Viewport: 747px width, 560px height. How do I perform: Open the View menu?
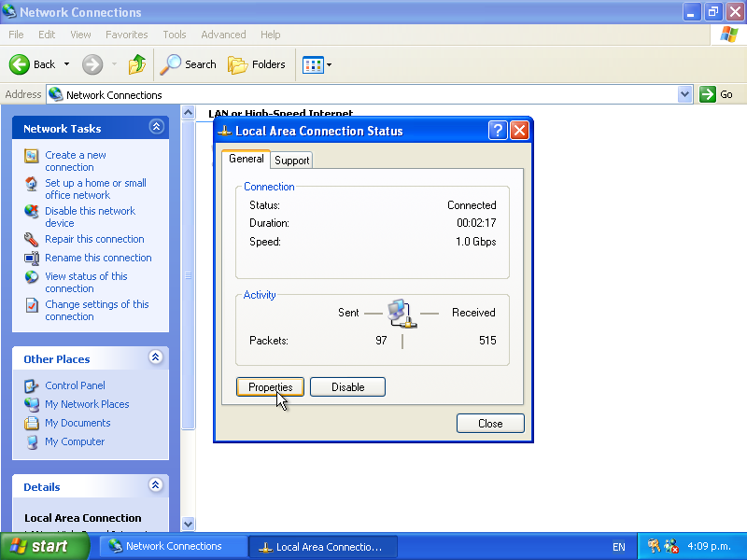80,35
